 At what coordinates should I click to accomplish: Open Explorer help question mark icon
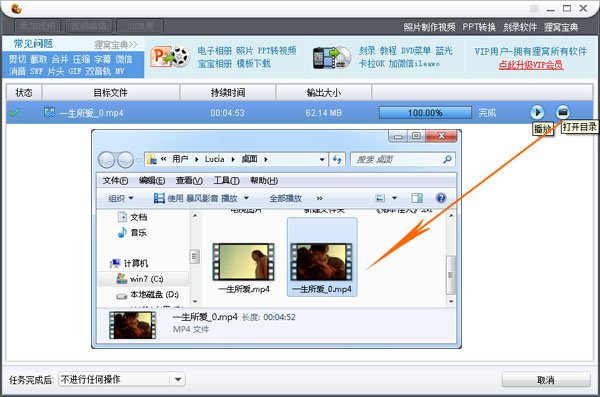point(441,198)
